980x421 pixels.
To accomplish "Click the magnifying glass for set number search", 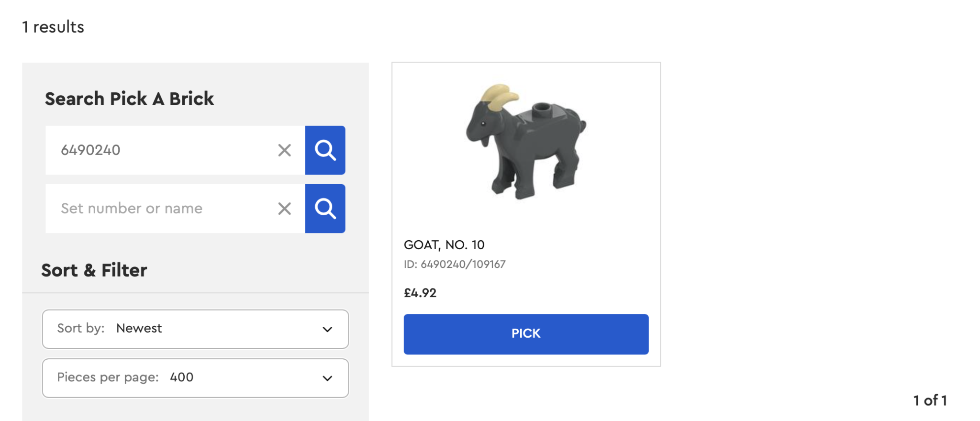I will [325, 209].
